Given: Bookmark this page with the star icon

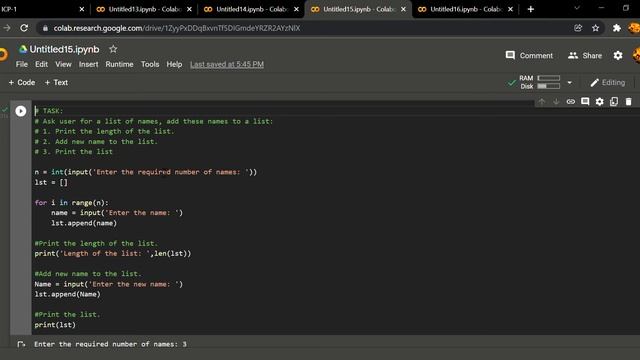Looking at the screenshot, I should point(596,28).
